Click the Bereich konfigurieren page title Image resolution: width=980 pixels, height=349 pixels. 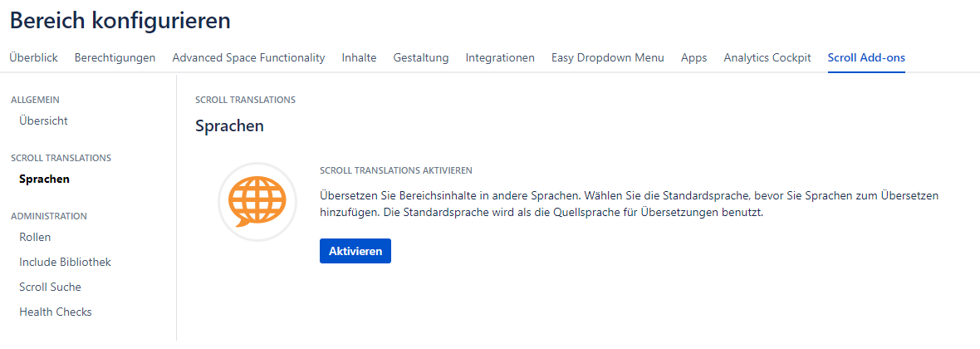click(120, 21)
